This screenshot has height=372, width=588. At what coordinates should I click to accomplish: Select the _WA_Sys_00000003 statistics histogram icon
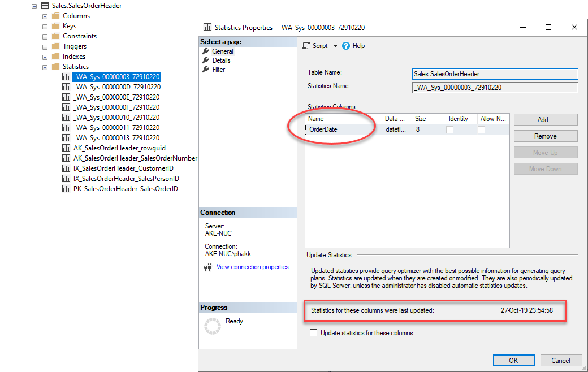(x=66, y=76)
